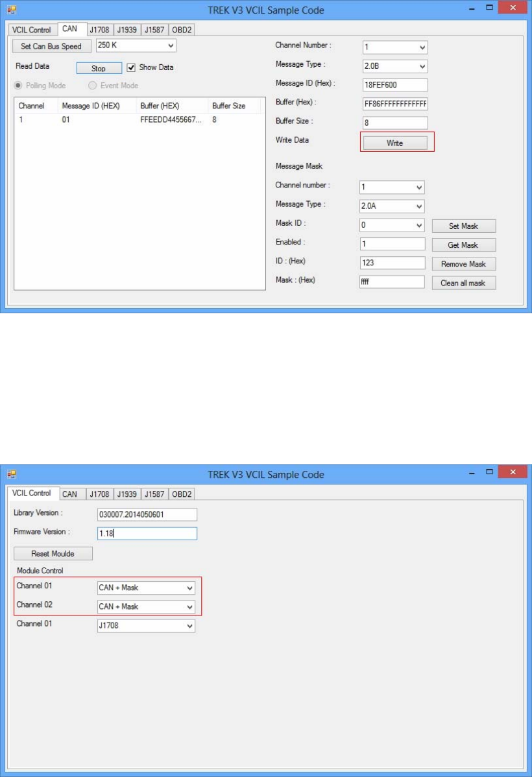Click the Buffer Size column header
Viewport: 532px width, 777px height.
[234, 106]
